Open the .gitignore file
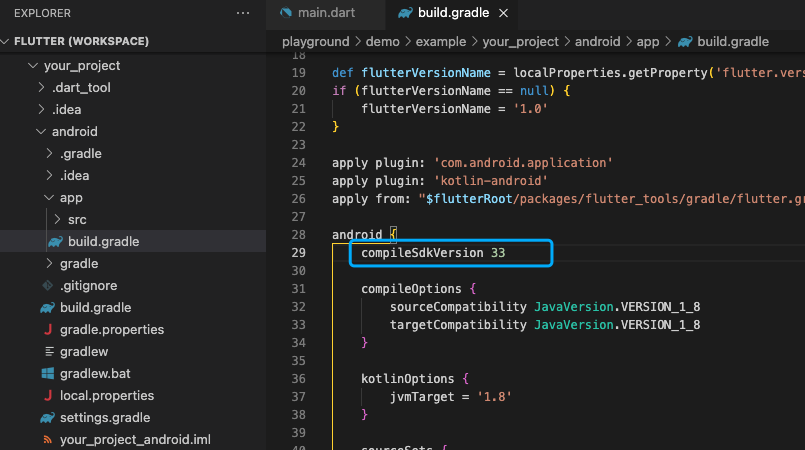Viewport: 805px width, 450px height. (89, 286)
